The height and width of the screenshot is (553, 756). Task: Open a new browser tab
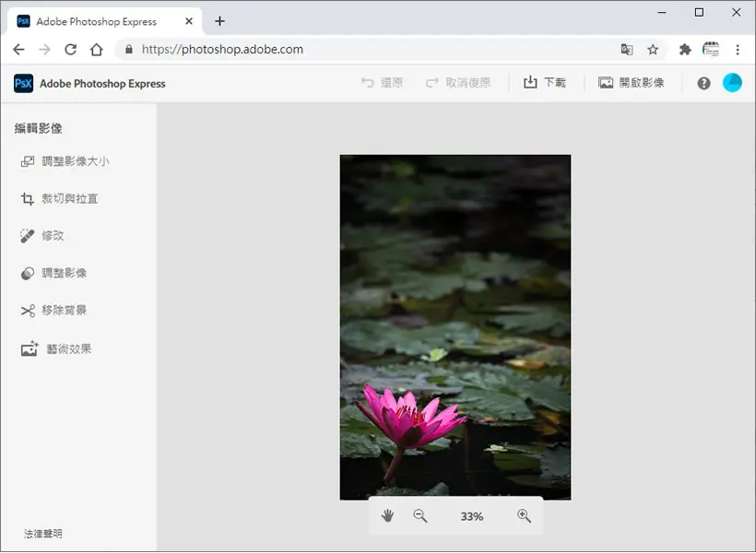(219, 21)
